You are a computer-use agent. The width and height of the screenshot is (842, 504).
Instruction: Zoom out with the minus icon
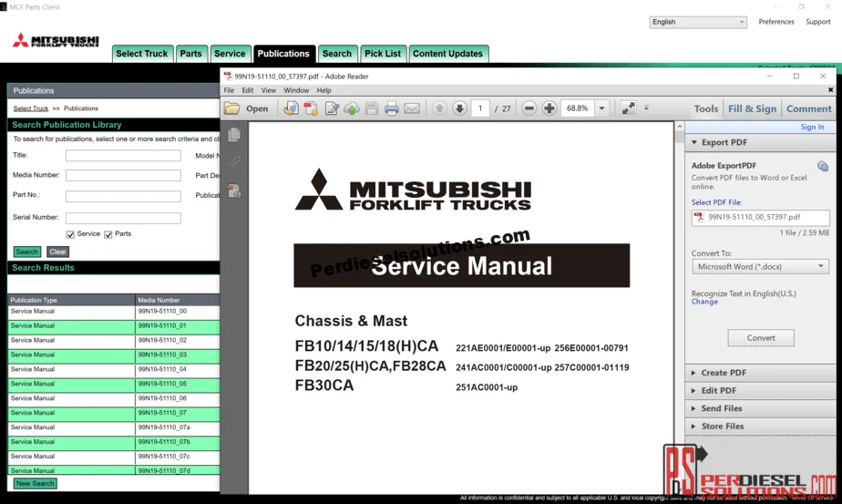tap(529, 108)
